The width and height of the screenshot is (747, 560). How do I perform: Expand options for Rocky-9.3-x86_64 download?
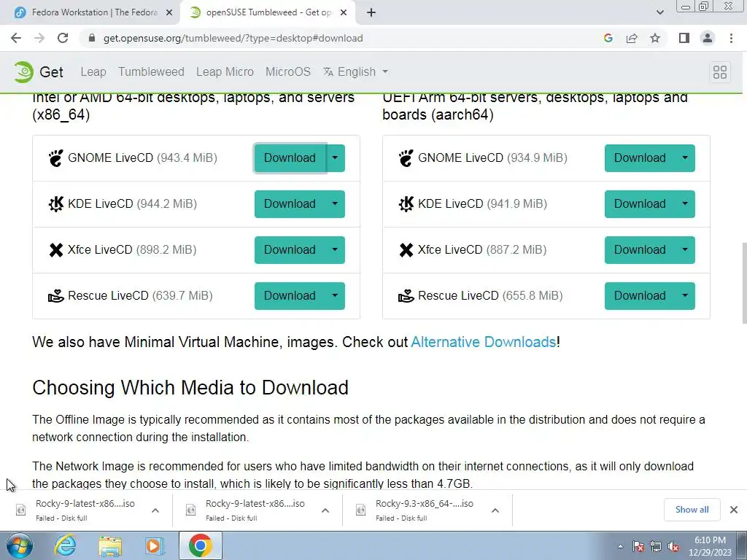click(x=495, y=510)
